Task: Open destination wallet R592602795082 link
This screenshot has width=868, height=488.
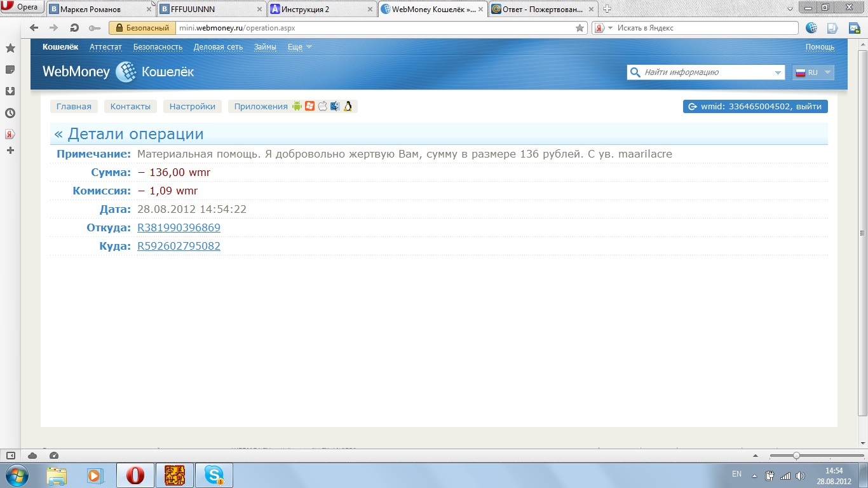Action: pos(179,246)
